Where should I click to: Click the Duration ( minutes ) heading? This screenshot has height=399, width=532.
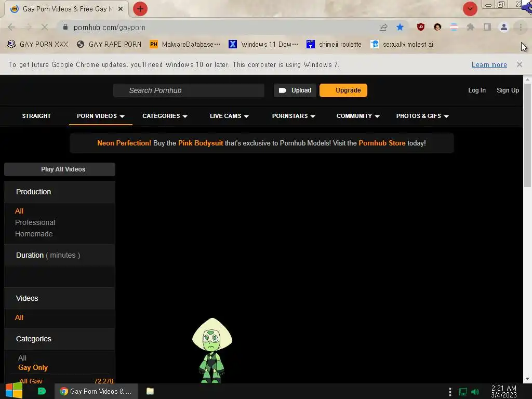click(x=48, y=255)
